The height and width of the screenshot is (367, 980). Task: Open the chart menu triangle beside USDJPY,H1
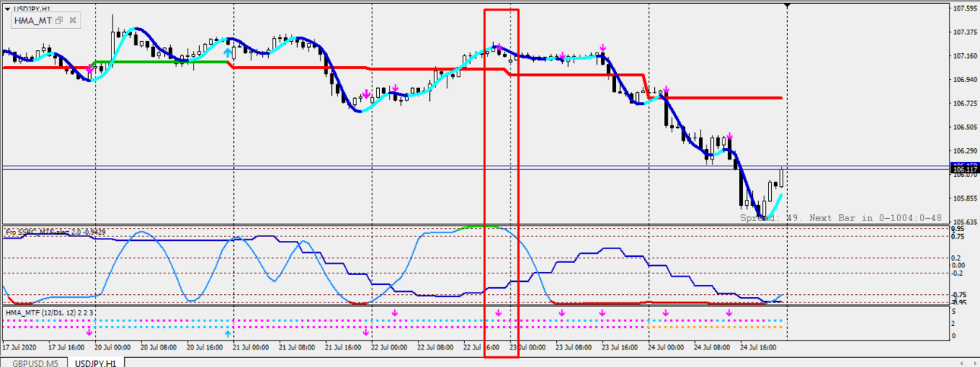(x=8, y=8)
